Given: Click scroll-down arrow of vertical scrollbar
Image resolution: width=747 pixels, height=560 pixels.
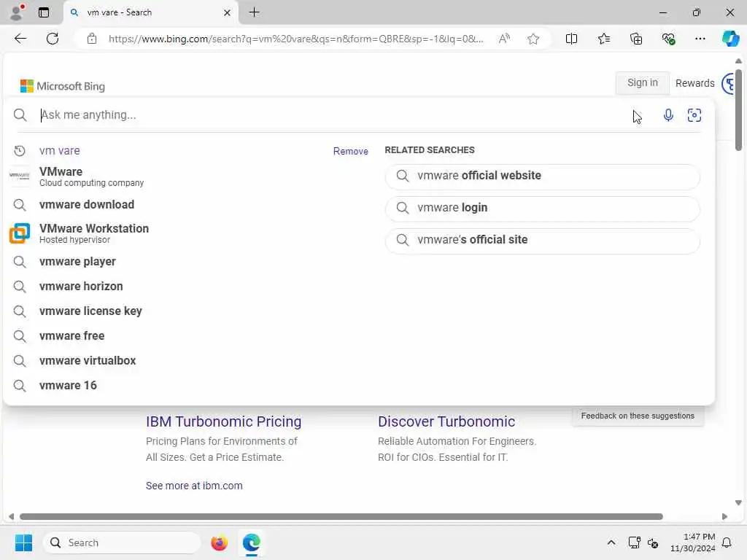Looking at the screenshot, I should [738, 503].
